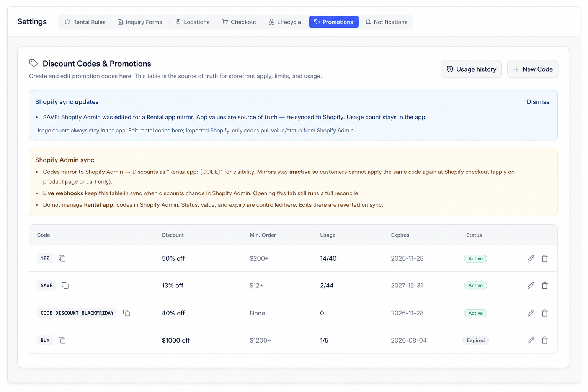Click the Active badge for code 100

(475, 258)
